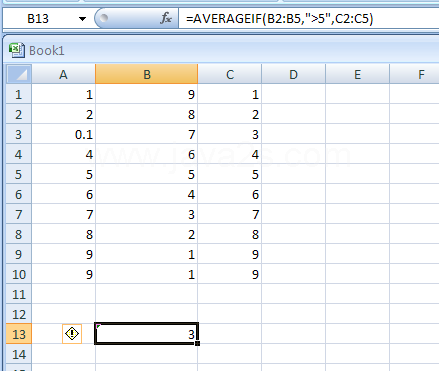The height and width of the screenshot is (371, 439).
Task: Select column D header
Action: (x=293, y=74)
